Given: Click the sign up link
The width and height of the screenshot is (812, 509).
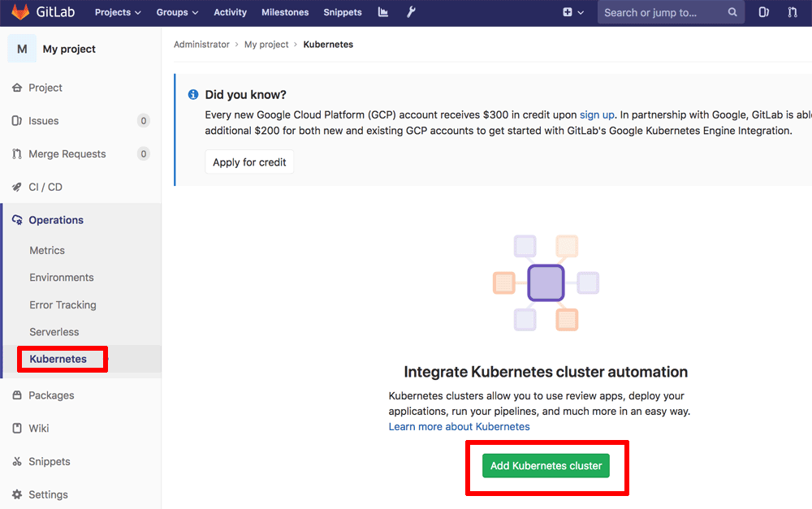Looking at the screenshot, I should tap(597, 115).
